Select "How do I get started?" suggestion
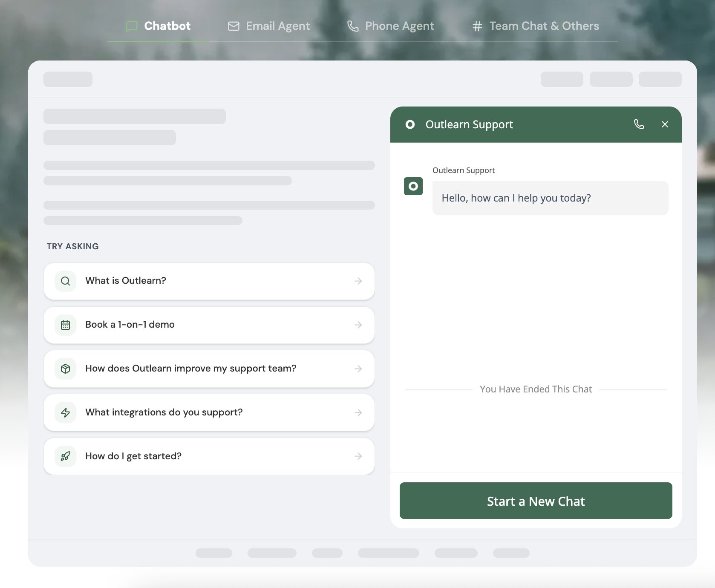The height and width of the screenshot is (588, 715). coord(209,456)
